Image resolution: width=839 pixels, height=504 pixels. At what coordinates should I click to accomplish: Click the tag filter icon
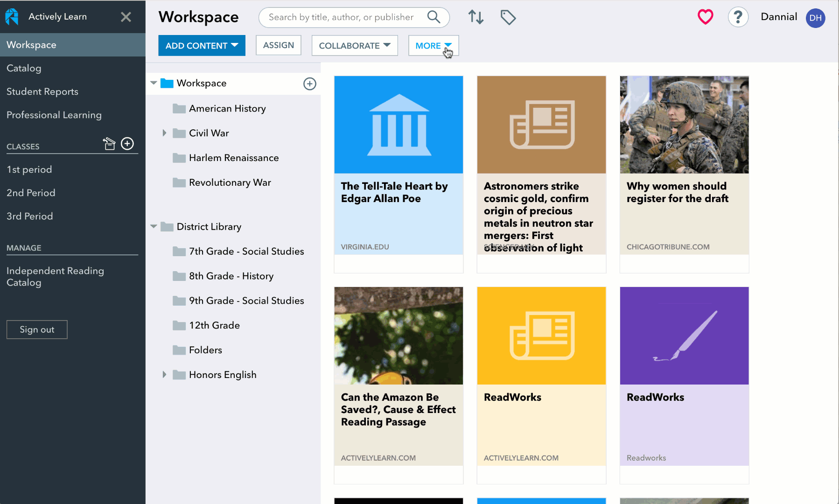[508, 17]
